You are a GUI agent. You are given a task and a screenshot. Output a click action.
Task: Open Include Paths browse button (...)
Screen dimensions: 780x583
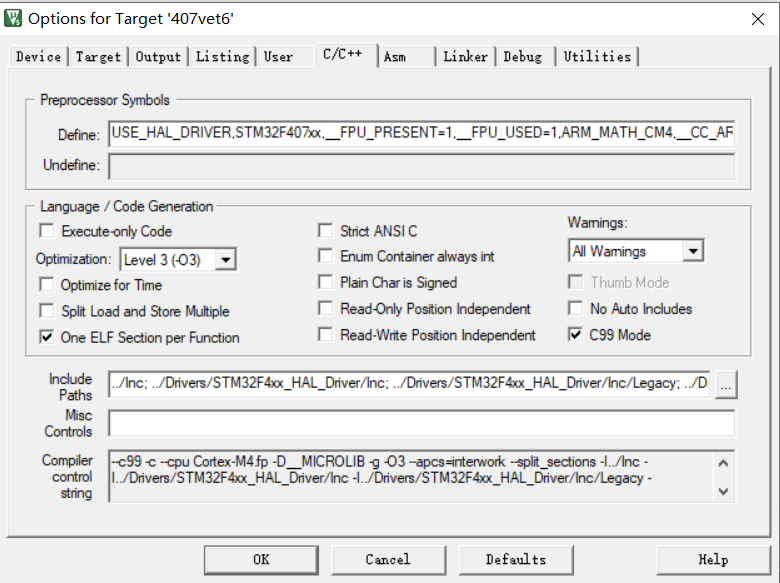pyautogui.click(x=726, y=385)
